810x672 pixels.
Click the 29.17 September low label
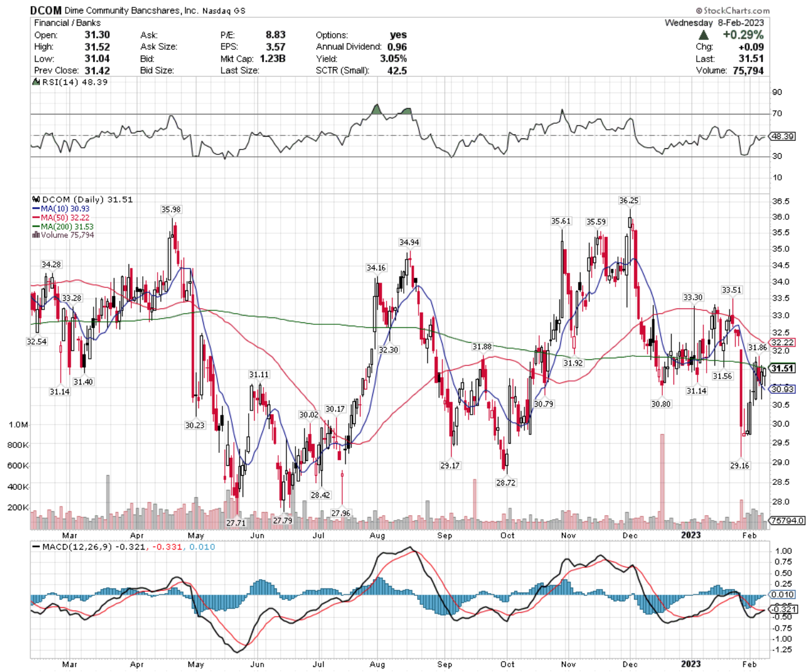(x=449, y=466)
